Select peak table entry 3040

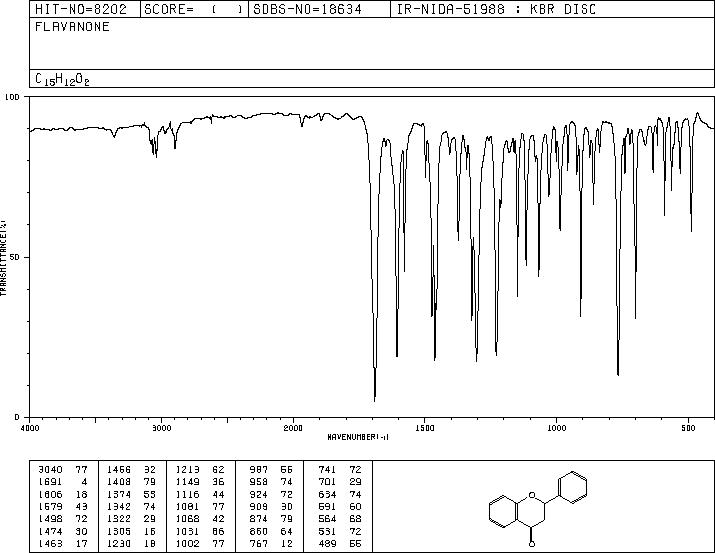(x=62, y=470)
